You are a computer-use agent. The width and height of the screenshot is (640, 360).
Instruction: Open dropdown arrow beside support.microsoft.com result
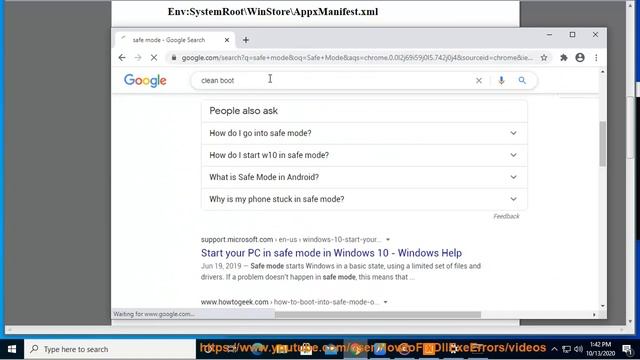point(388,240)
